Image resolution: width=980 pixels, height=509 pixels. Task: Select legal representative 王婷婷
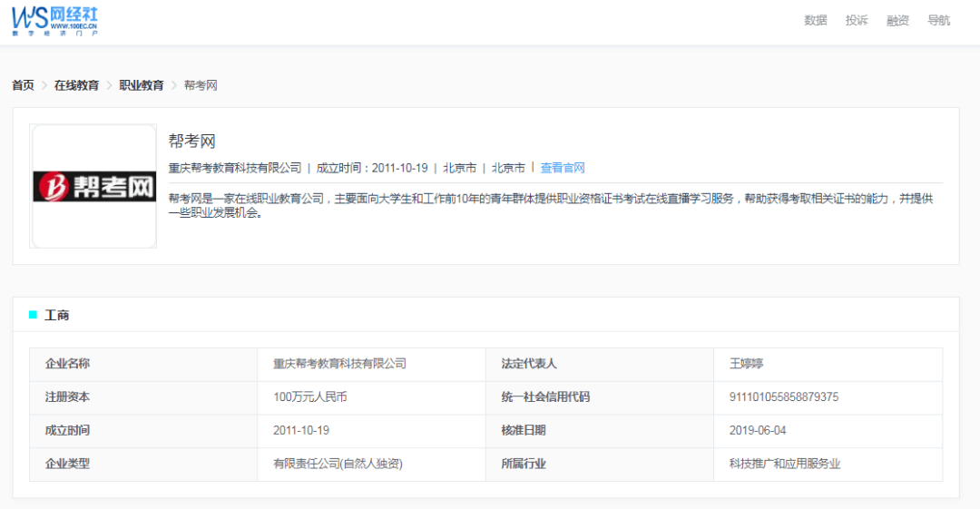[746, 364]
